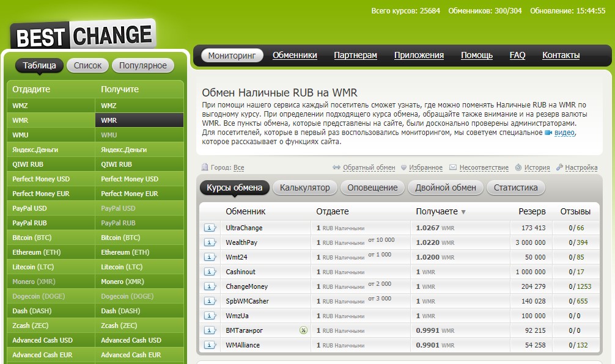Click the BestChange logo

click(x=83, y=35)
